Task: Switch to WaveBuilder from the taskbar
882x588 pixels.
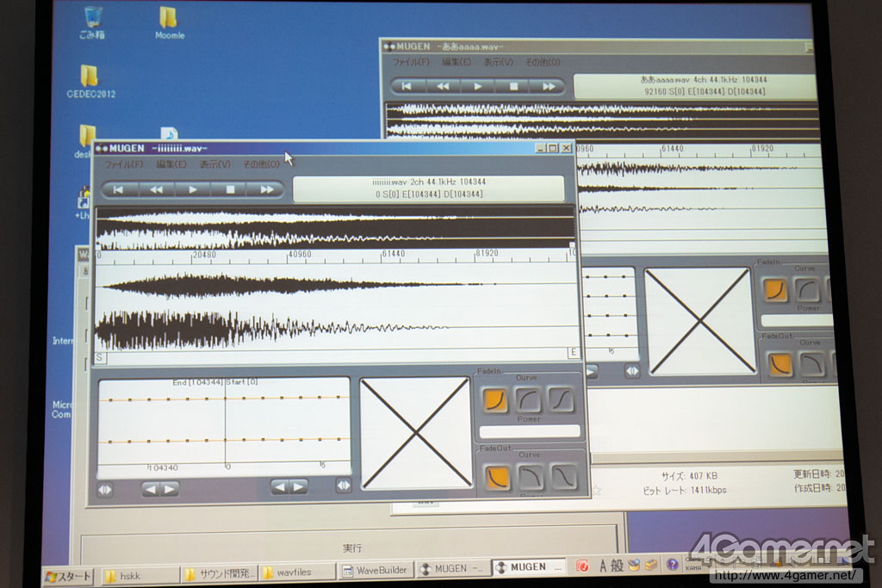Action: [x=374, y=570]
